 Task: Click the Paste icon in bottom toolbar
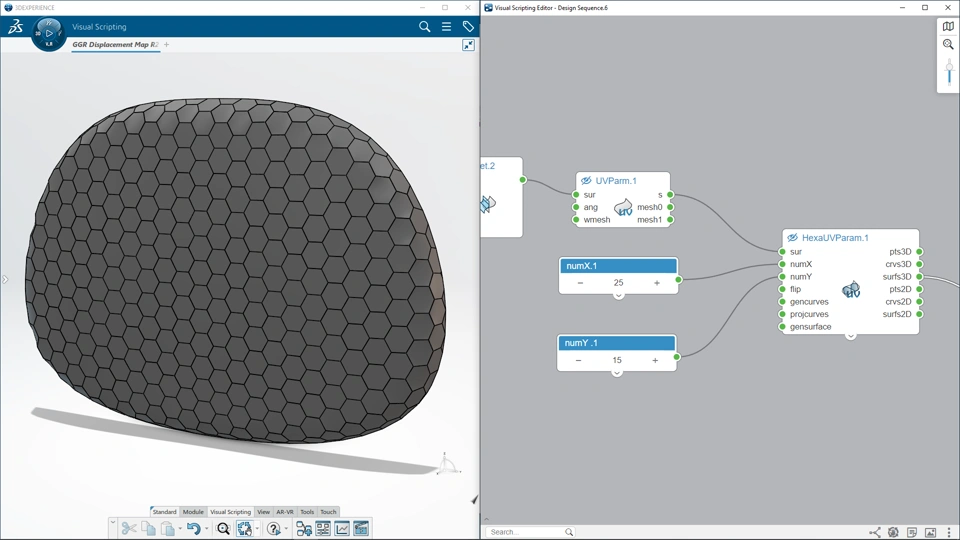pyautogui.click(x=167, y=528)
